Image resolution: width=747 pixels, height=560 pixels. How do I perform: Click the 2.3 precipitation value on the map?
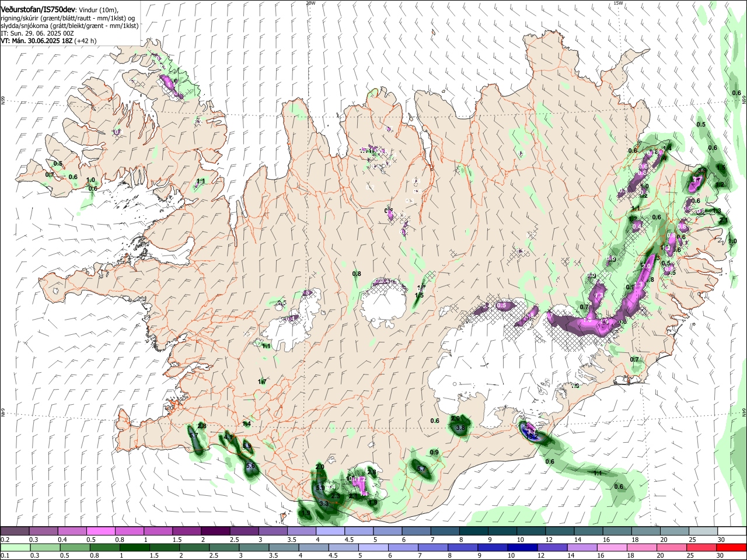point(336,496)
